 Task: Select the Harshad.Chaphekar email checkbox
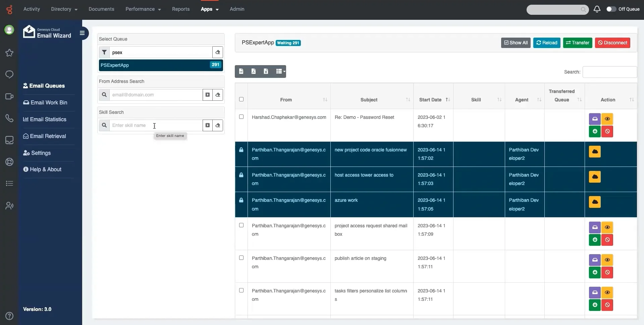(x=241, y=117)
